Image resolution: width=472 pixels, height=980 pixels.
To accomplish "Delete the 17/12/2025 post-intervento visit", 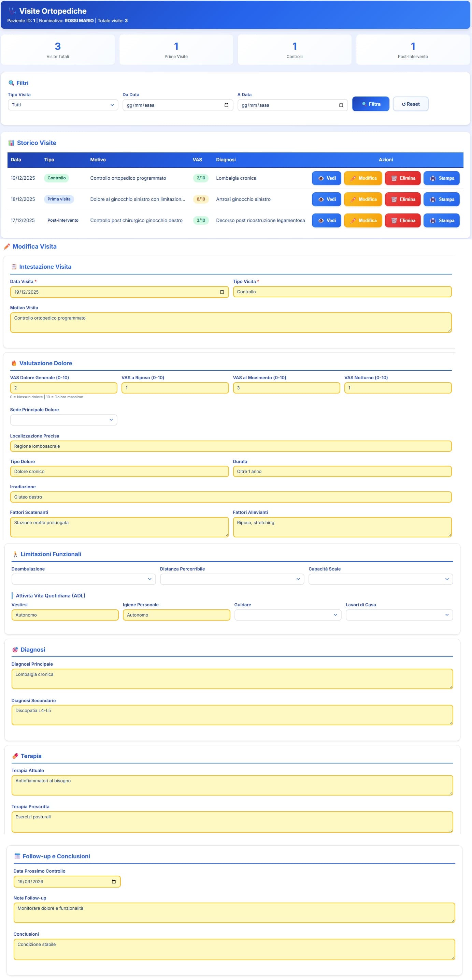I will [403, 220].
